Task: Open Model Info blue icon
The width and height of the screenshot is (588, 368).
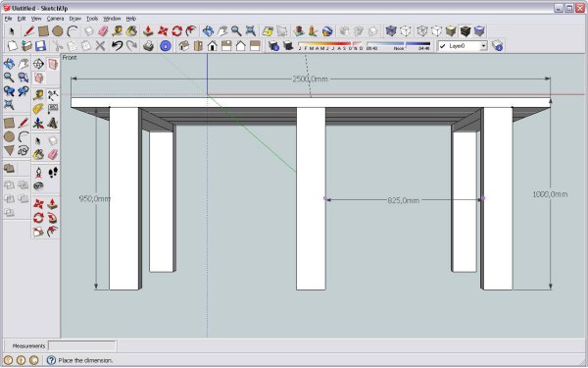Action: pos(166,46)
